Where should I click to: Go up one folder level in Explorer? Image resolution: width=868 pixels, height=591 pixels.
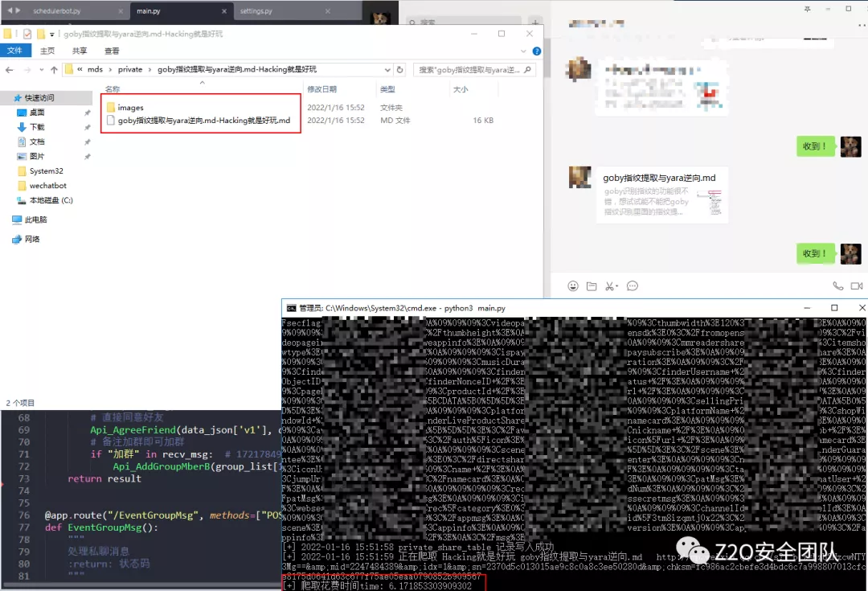tap(54, 70)
